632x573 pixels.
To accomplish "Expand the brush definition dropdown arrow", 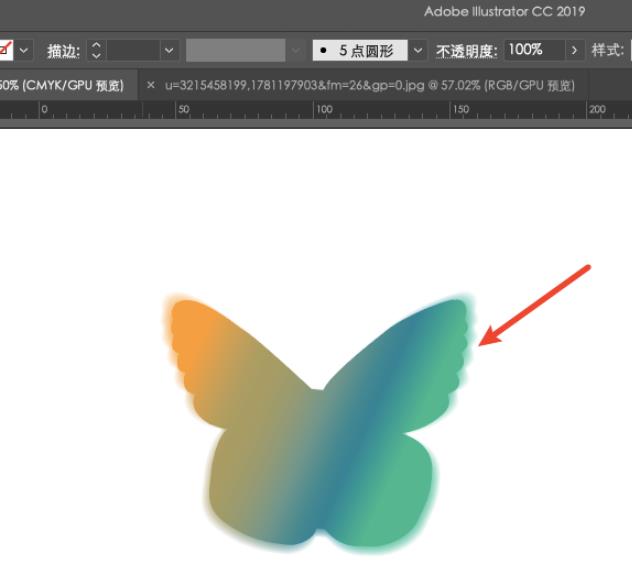I will tap(418, 51).
